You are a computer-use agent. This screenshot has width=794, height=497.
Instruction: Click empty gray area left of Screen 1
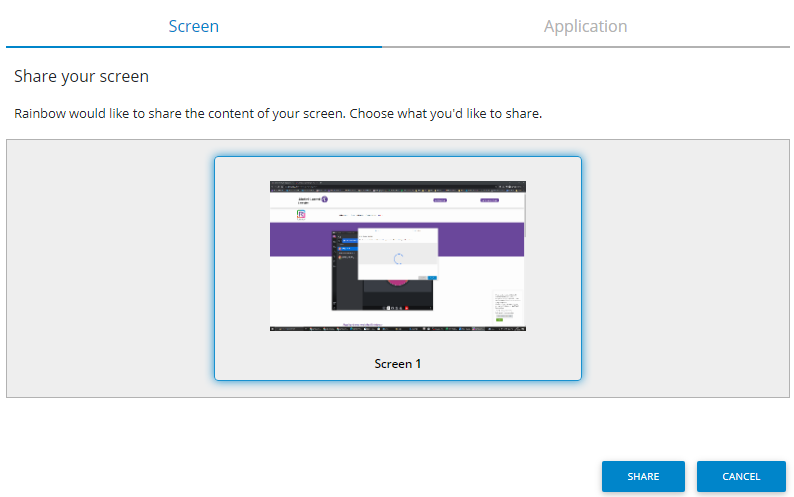point(110,268)
